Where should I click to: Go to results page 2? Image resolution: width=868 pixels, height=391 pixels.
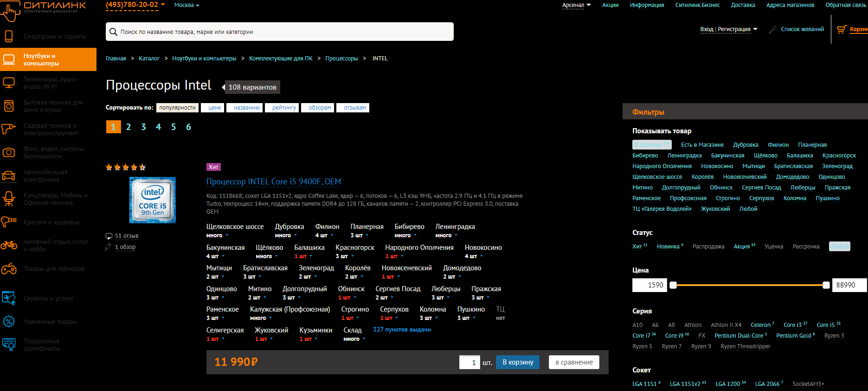coord(129,127)
